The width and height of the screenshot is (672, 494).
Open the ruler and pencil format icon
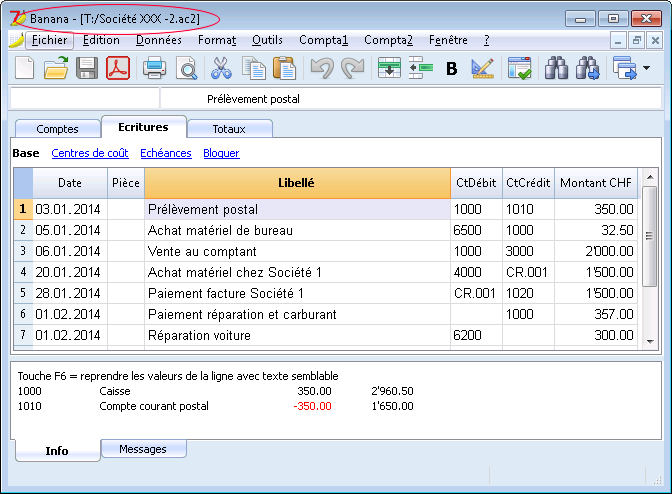482,68
